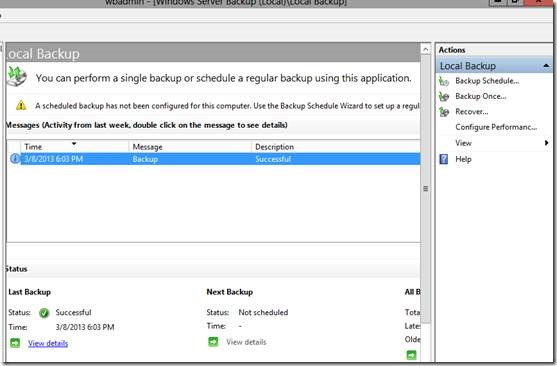Click the scroll up arrow on the main pane
Image resolution: width=557 pixels, height=366 pixels.
(x=426, y=49)
